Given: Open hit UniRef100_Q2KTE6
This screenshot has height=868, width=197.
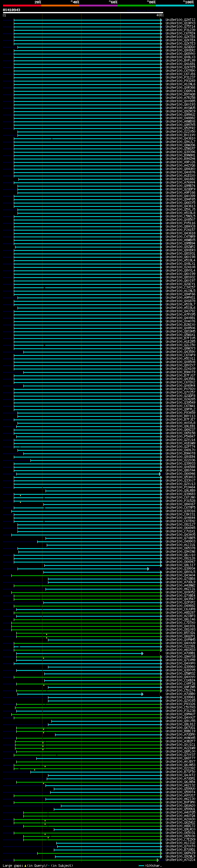Looking at the screenshot, I should point(180,37).
